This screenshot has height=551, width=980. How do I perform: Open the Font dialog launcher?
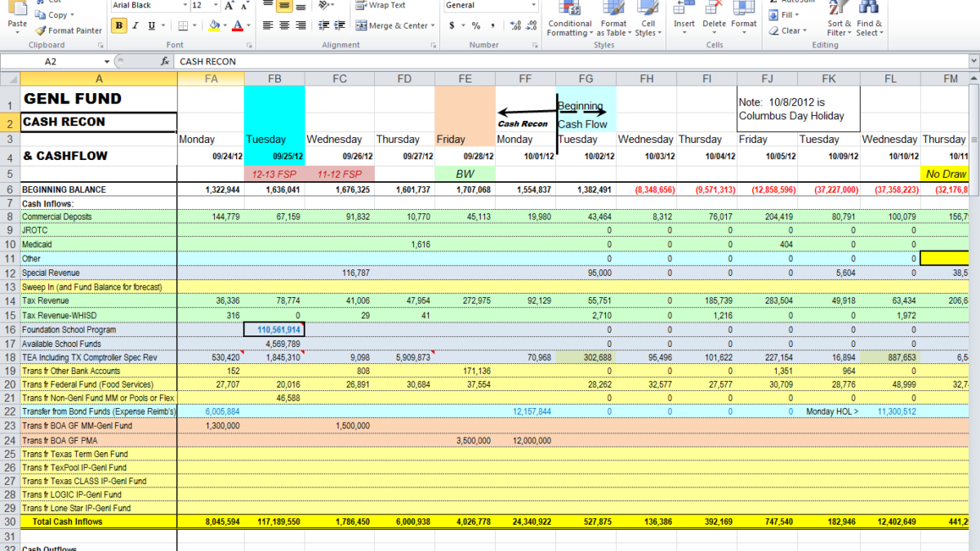tap(249, 45)
